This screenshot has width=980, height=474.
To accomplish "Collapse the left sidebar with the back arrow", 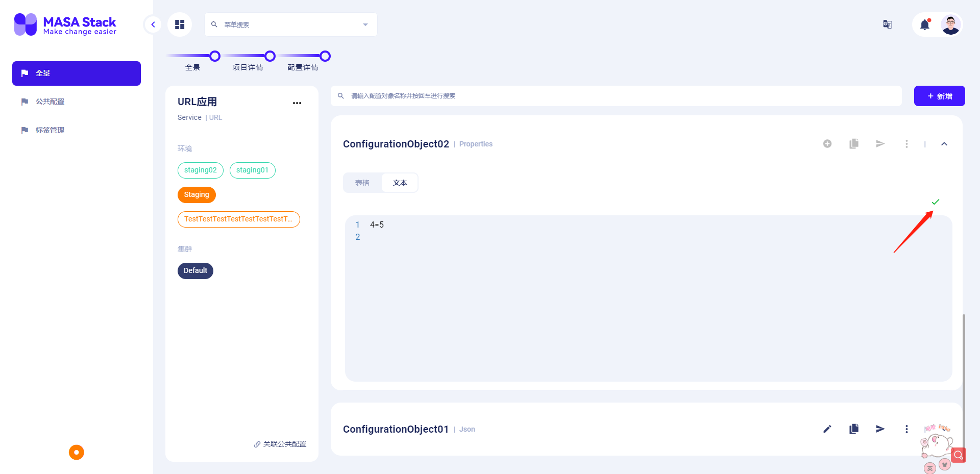I will coord(152,24).
